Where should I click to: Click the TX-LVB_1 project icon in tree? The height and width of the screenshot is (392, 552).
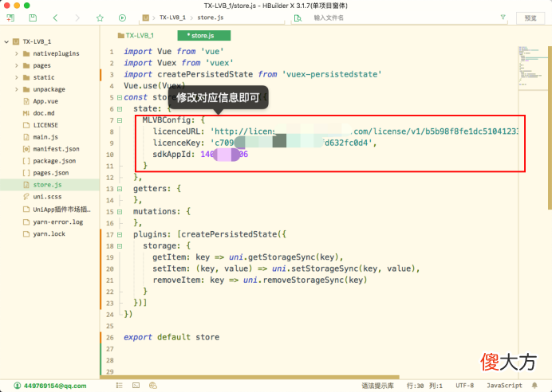click(16, 41)
